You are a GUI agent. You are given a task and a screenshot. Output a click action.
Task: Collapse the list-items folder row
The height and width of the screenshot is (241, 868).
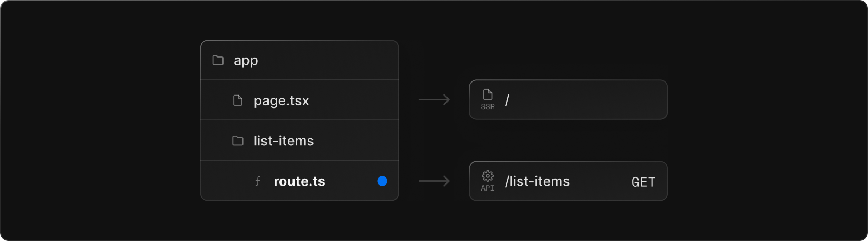pos(299,141)
